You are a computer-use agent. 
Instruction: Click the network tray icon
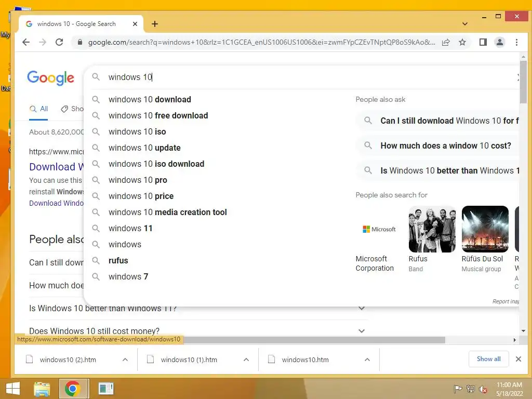point(470,389)
